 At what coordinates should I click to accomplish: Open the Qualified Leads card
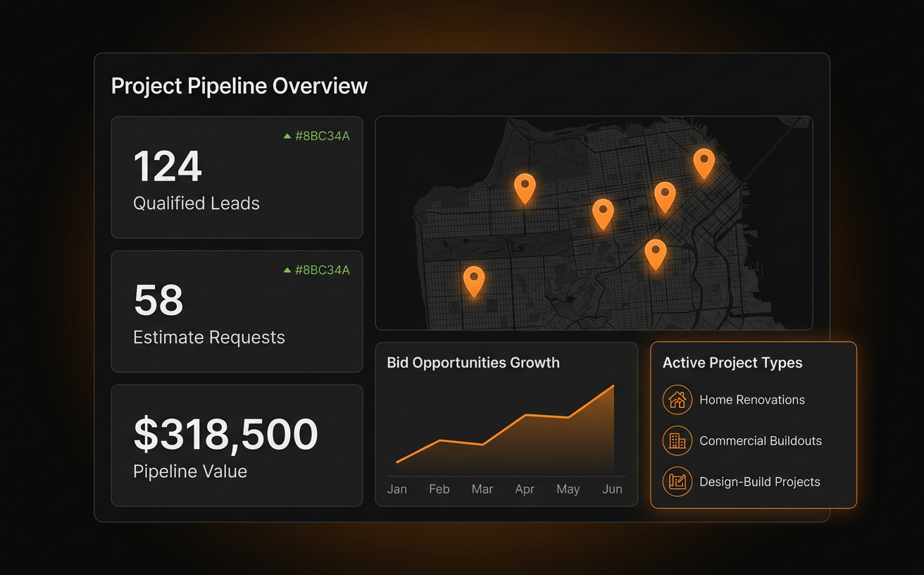[237, 178]
